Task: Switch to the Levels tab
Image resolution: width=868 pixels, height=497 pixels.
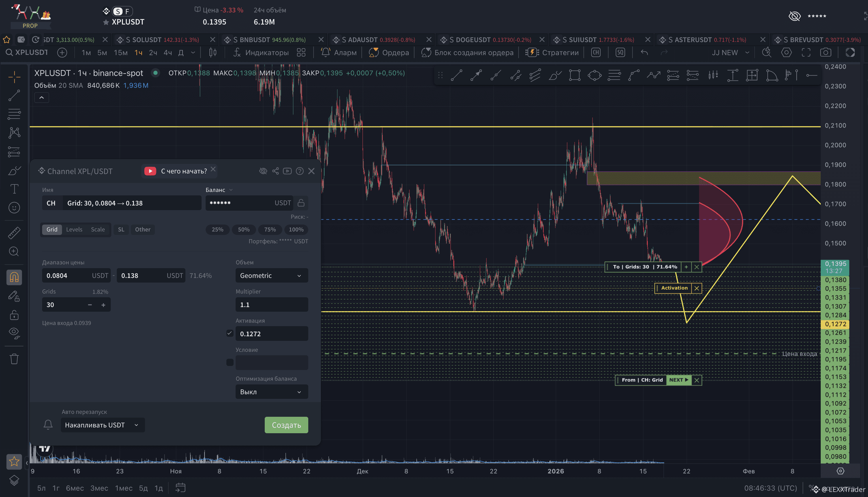Action: coord(74,229)
